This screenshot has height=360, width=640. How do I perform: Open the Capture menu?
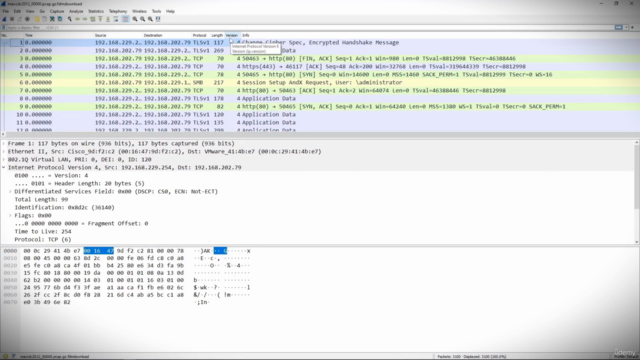(x=57, y=11)
